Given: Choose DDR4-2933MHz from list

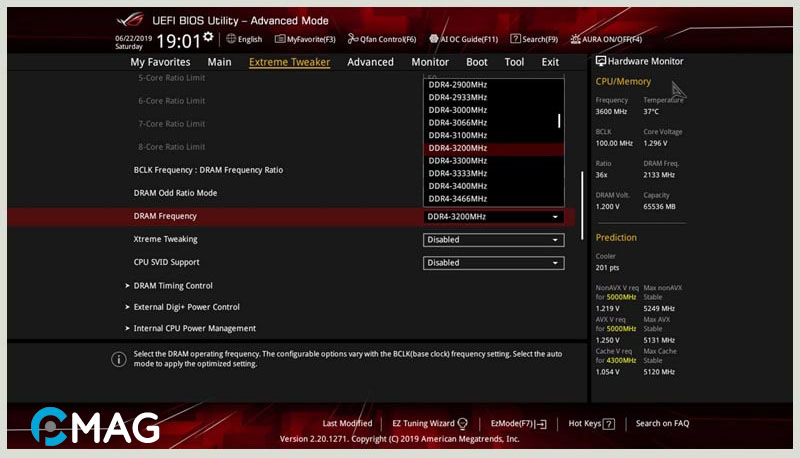Looking at the screenshot, I should pyautogui.click(x=493, y=97).
